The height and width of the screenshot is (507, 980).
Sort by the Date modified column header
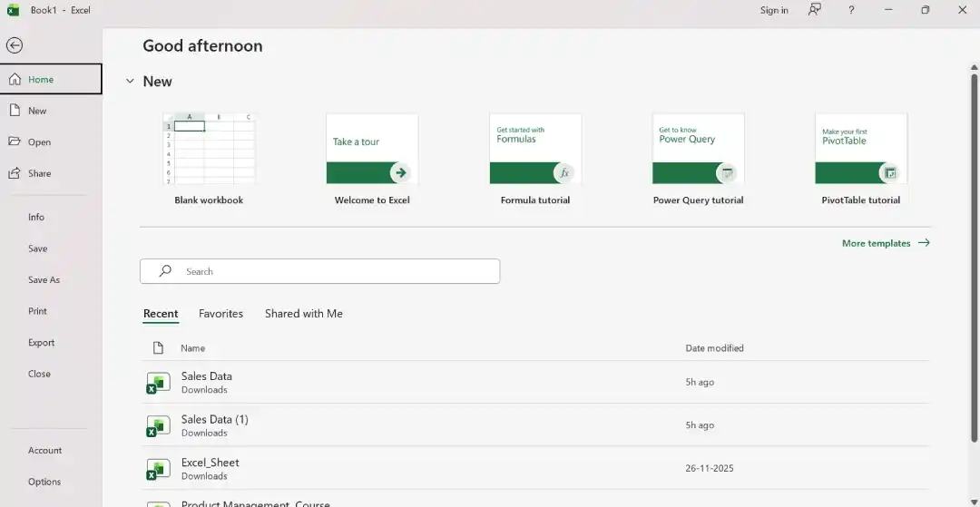[x=714, y=347]
